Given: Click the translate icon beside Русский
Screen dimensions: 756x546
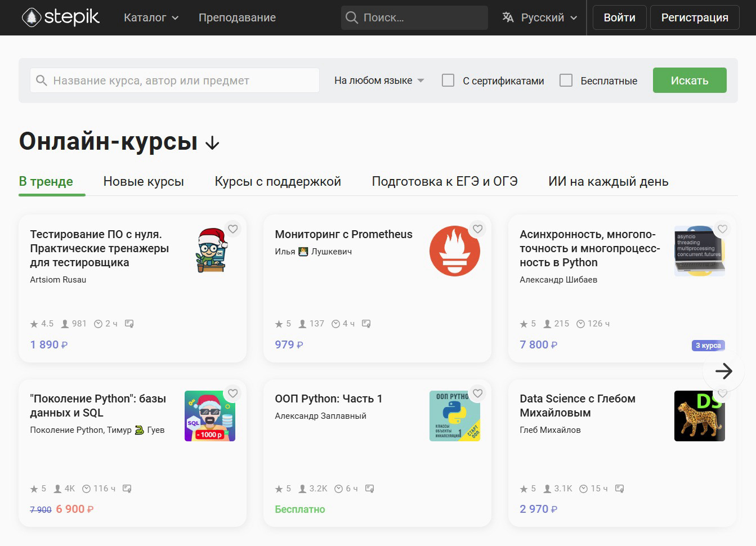Looking at the screenshot, I should tap(508, 17).
